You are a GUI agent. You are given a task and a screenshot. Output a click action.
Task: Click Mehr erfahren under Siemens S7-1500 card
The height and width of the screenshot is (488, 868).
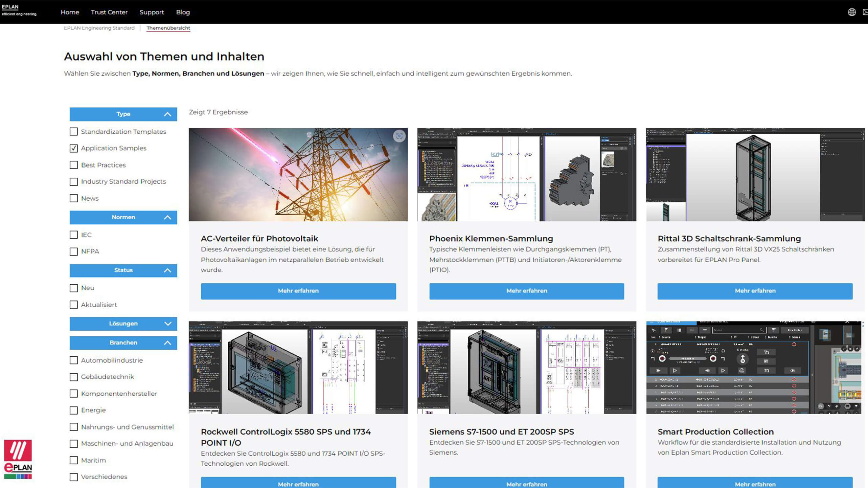pos(527,483)
